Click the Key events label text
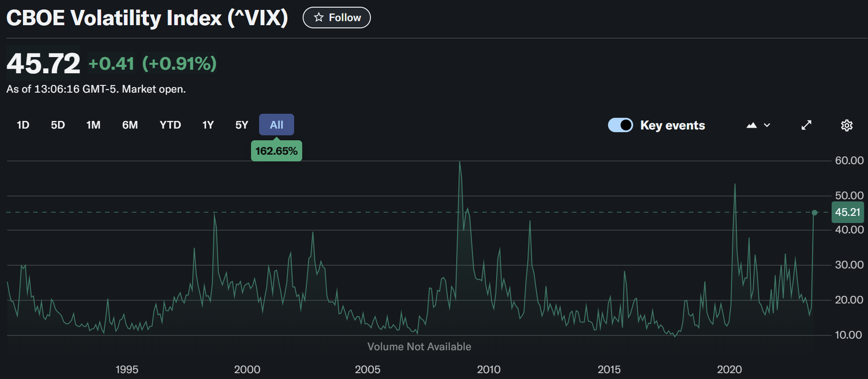Screen dimensions: 868x379 tap(673, 125)
